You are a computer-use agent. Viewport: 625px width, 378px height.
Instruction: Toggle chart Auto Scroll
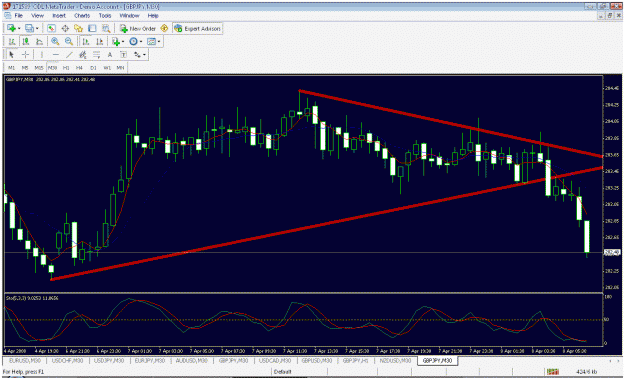[86, 41]
